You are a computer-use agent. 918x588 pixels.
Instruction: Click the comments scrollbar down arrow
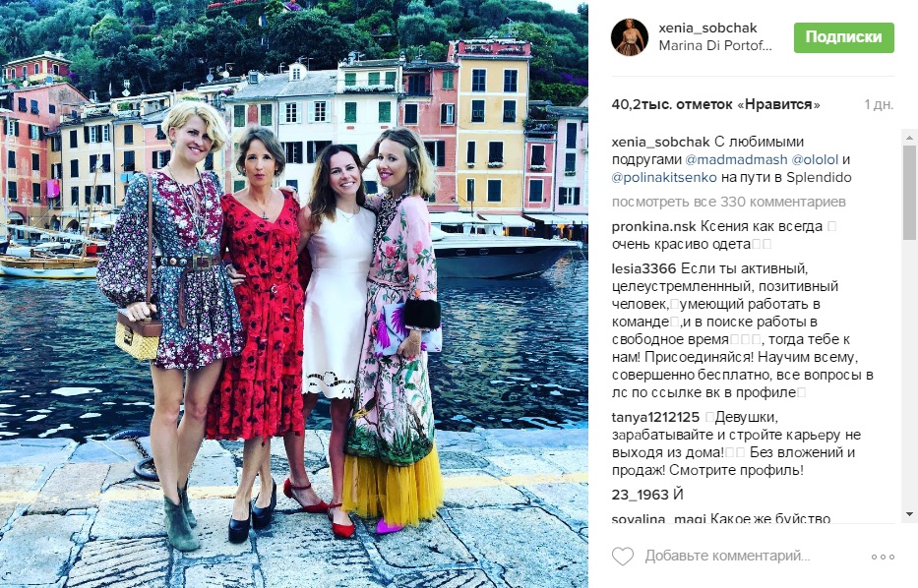[909, 514]
